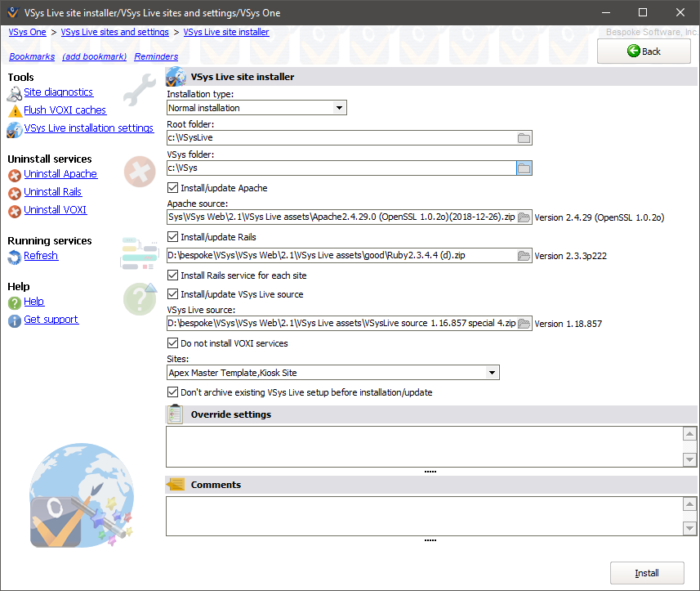Browse for VSys Live source zip file
This screenshot has width=700, height=591.
(x=524, y=324)
